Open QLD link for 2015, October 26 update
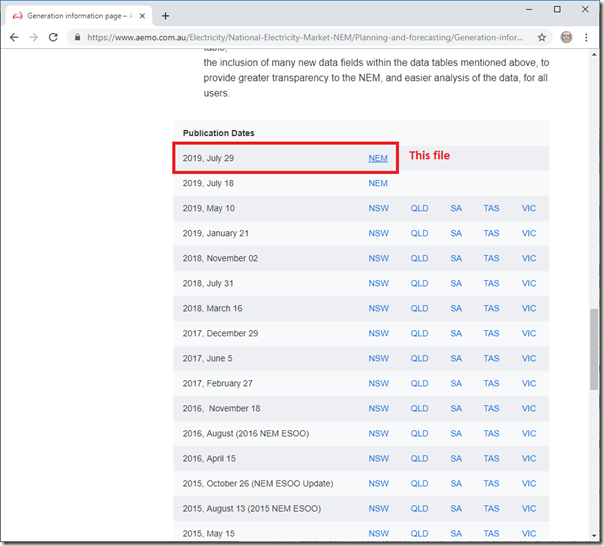The height and width of the screenshot is (546, 604). coord(419,484)
